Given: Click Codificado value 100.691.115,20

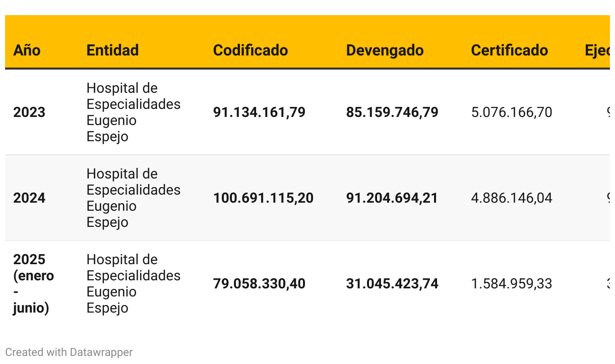Looking at the screenshot, I should (x=263, y=198).
